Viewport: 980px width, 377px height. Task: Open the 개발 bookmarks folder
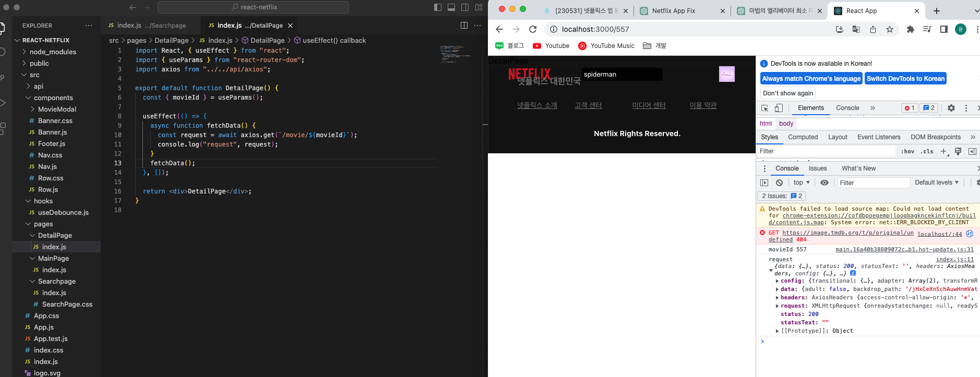coord(654,46)
